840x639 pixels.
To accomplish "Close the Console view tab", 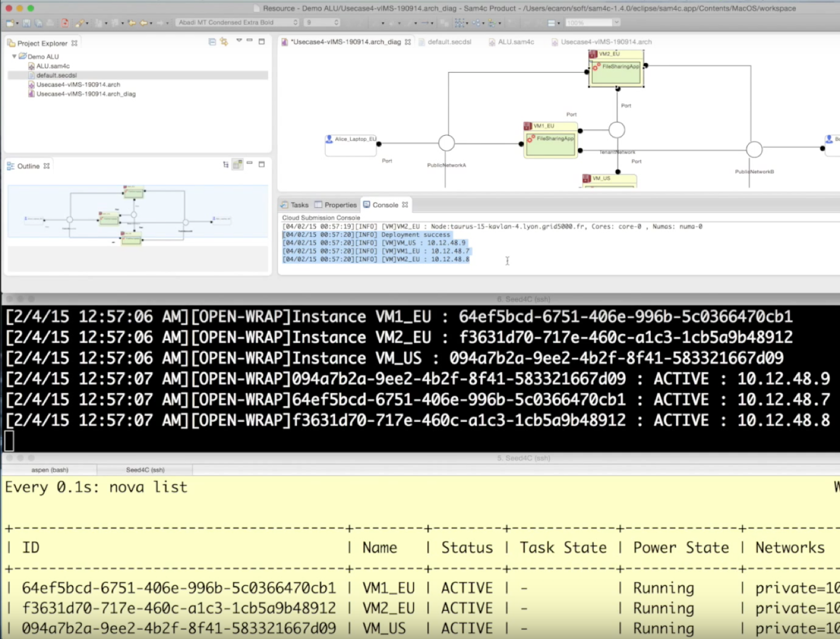I will (x=405, y=205).
